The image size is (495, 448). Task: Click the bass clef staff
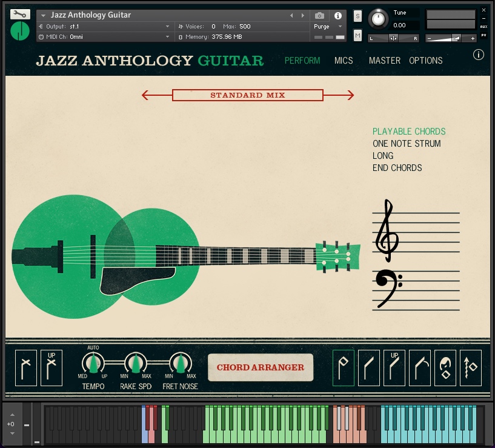click(x=416, y=290)
